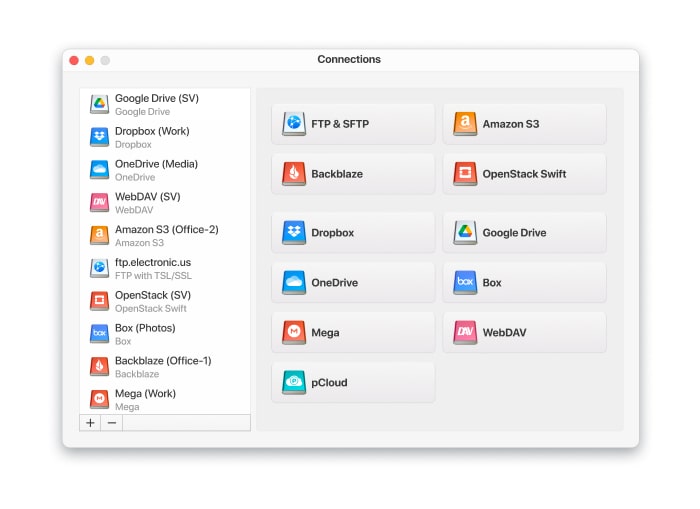Click the pCloud teal icon
This screenshot has height=509, width=700.
[x=294, y=383]
